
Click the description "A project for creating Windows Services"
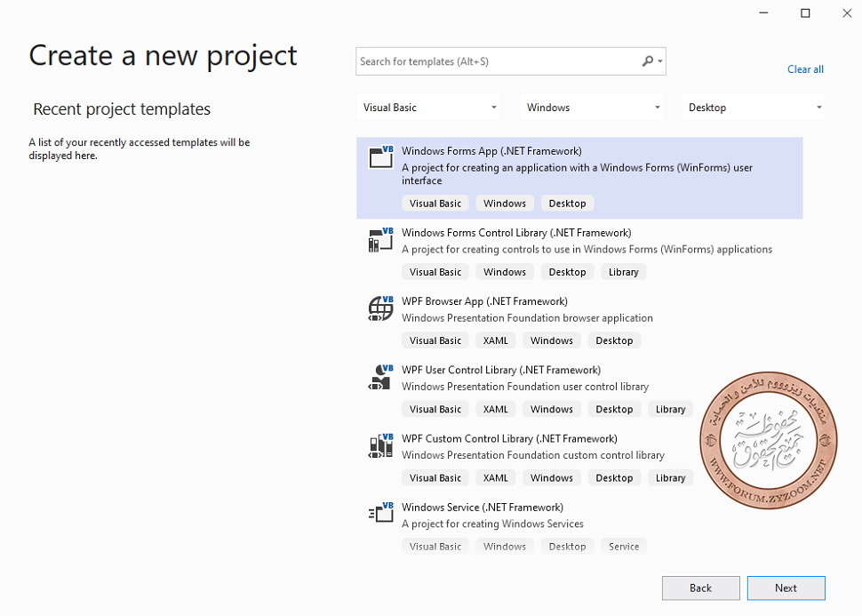[x=492, y=524]
